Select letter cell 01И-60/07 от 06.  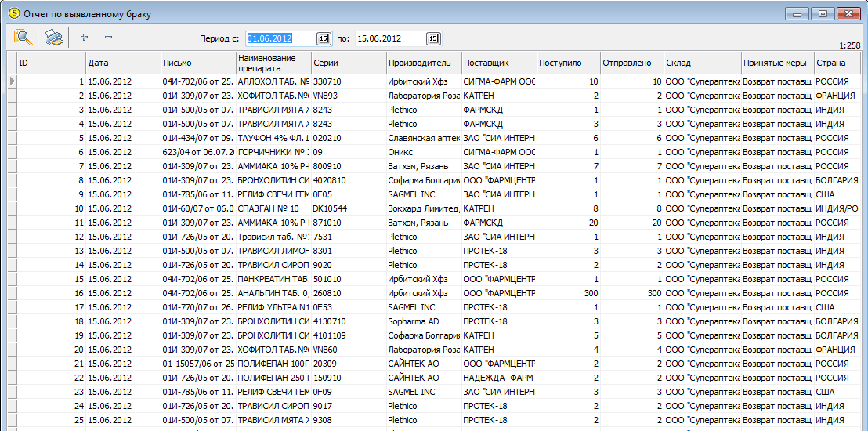point(199,208)
